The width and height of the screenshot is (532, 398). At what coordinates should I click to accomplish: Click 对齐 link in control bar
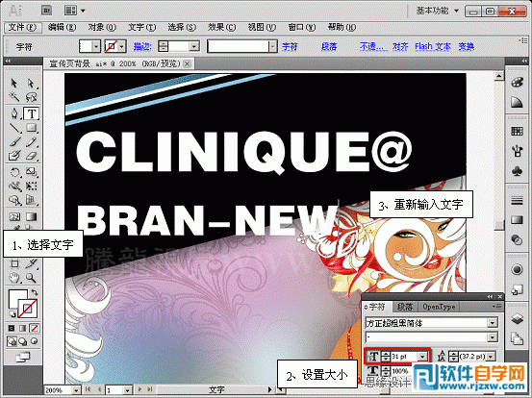pyautogui.click(x=400, y=46)
